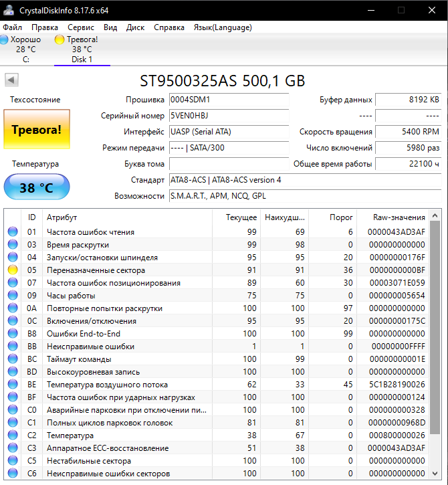The width and height of the screenshot is (448, 485).
Task: Click the Текущее column header
Action: tap(237, 217)
